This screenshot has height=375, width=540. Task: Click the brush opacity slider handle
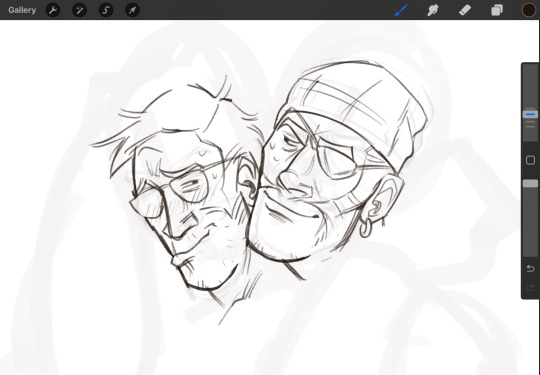530,184
